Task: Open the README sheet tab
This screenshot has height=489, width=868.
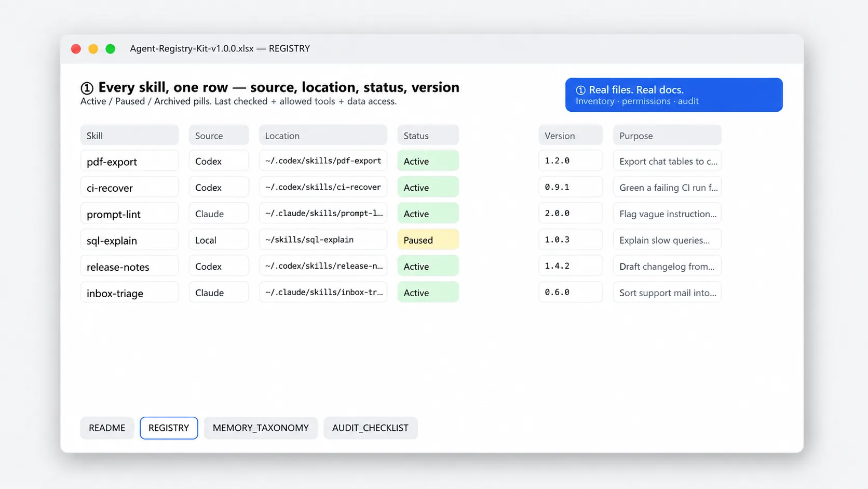Action: tap(107, 428)
